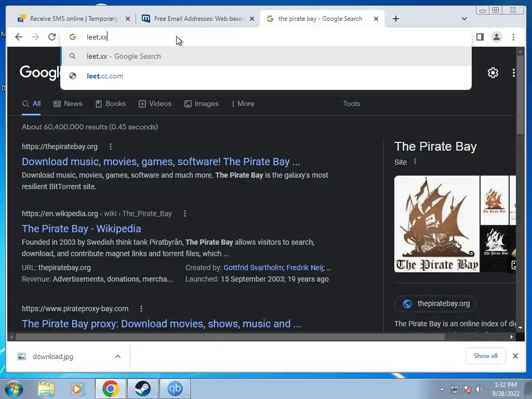Open the taskbar clock showing 1:32 PM
The height and width of the screenshot is (399, 532).
[506, 389]
